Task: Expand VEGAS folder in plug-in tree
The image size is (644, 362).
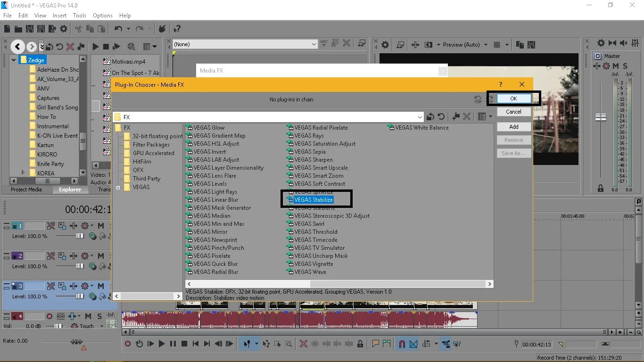Action: point(118,188)
